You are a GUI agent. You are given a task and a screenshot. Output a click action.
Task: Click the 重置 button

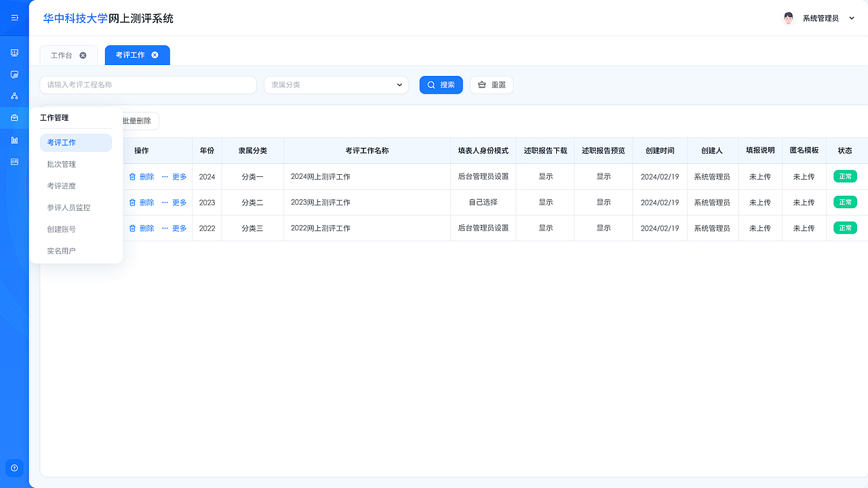click(492, 85)
